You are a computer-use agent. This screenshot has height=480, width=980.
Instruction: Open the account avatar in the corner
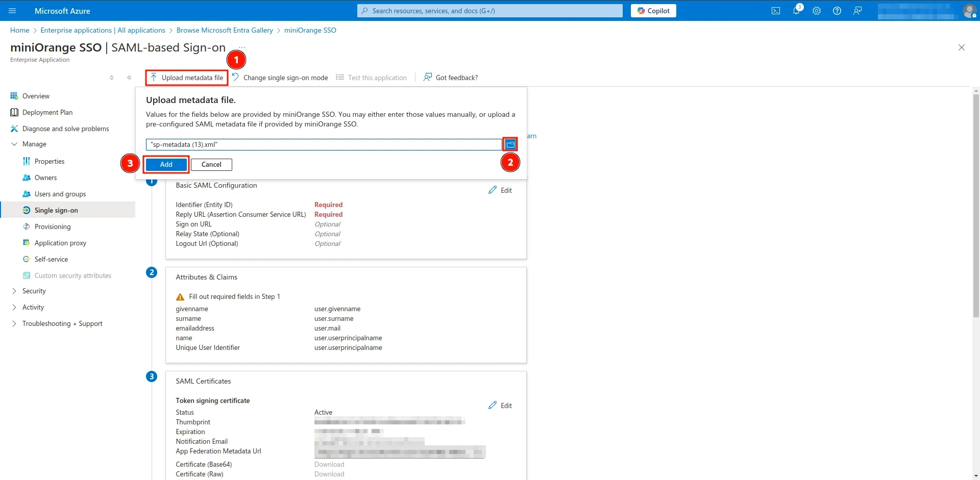970,11
